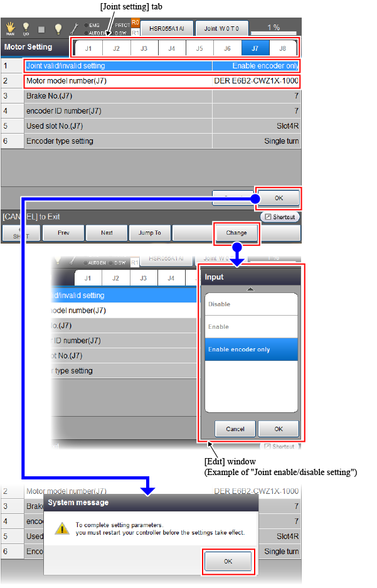Click scroll-up arrow in Input window
This screenshot has width=377, height=588.
point(251,289)
